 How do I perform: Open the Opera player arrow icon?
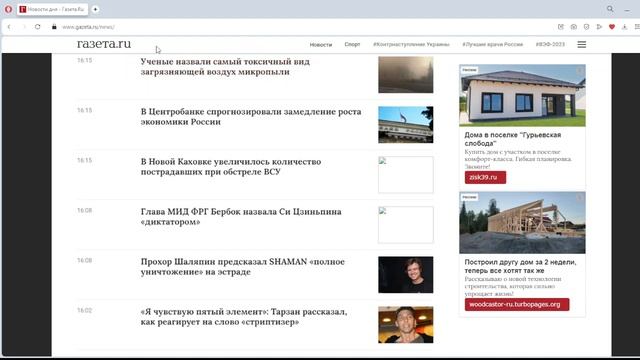[599, 27]
